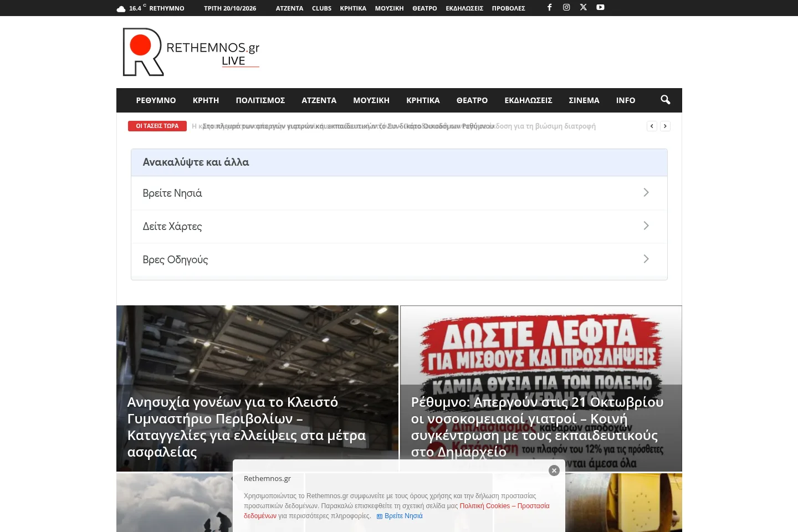Click CLUBS in the top bar
Image resolution: width=798 pixels, height=532 pixels.
(x=321, y=8)
